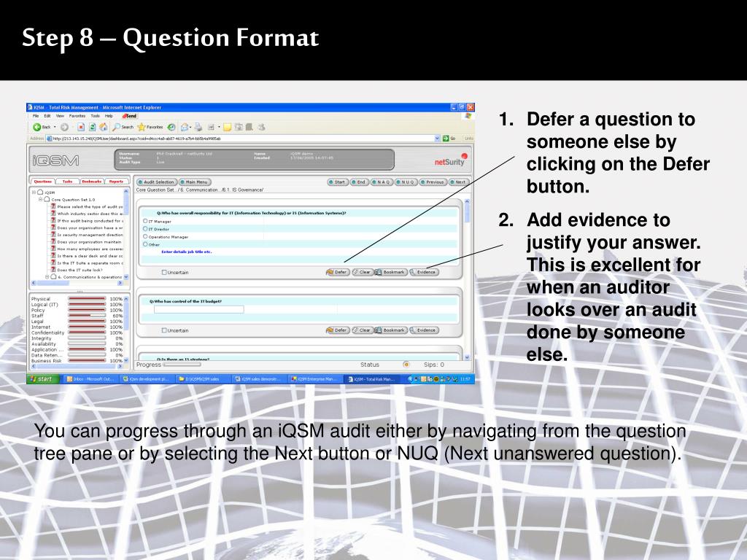The image size is (747, 560).
Task: Switch to the Tasks tab
Action: coord(67,182)
